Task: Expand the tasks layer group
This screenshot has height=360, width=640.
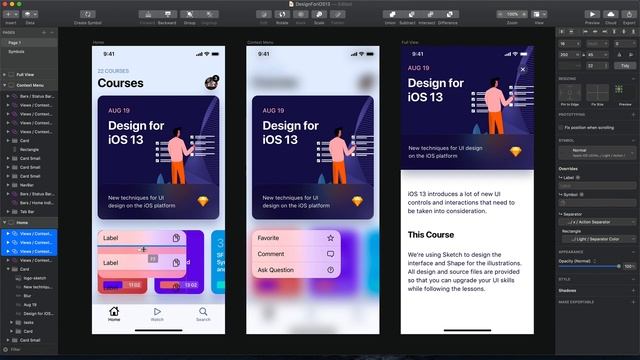Action: coord(11,322)
